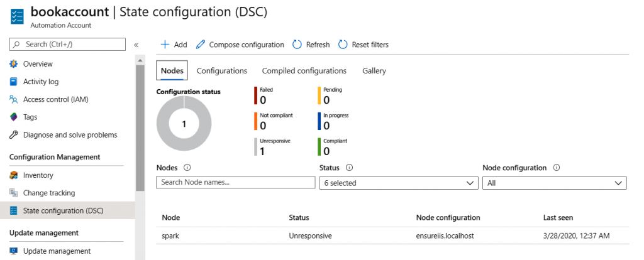Select Access control (IAM) icon
The width and height of the screenshot is (644, 260).
13,99
